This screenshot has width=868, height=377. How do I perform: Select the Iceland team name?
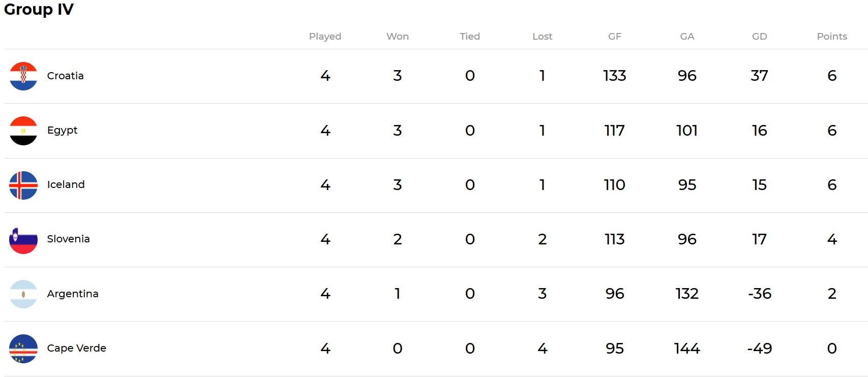(66, 184)
